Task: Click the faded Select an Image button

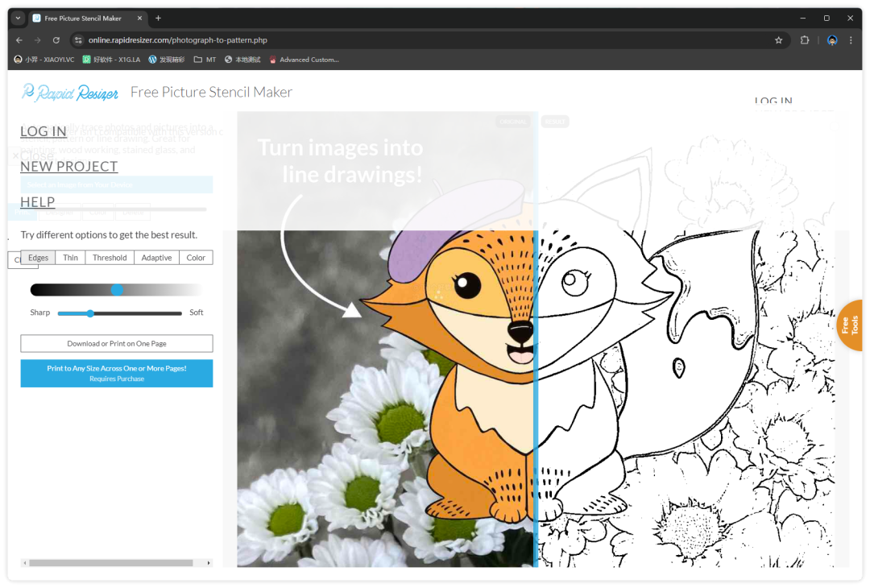Action: (117, 184)
